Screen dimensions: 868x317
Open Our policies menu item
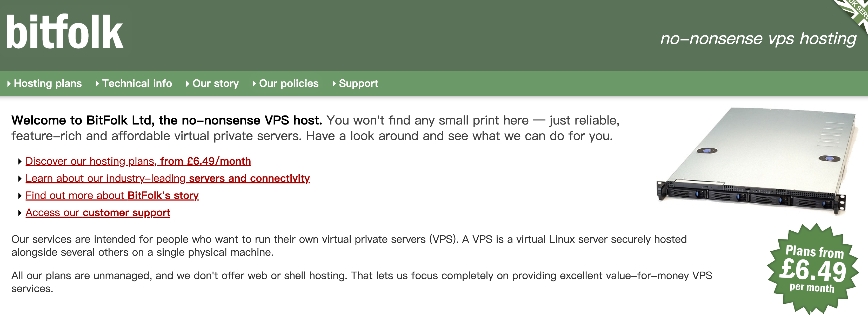[289, 84]
